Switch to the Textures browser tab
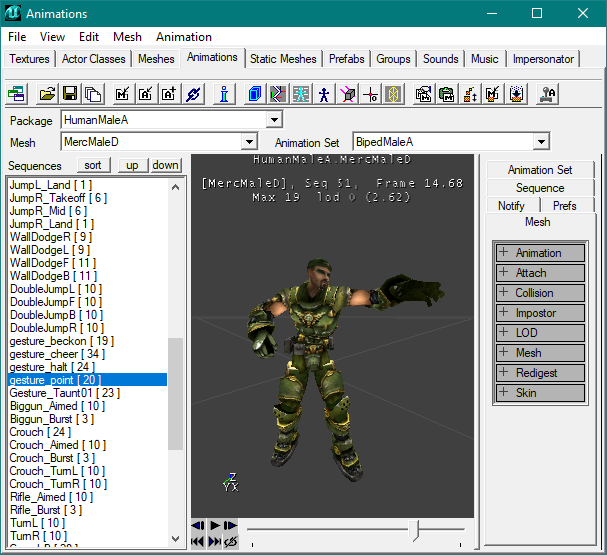Viewport: 607px width, 555px height. coord(29,59)
